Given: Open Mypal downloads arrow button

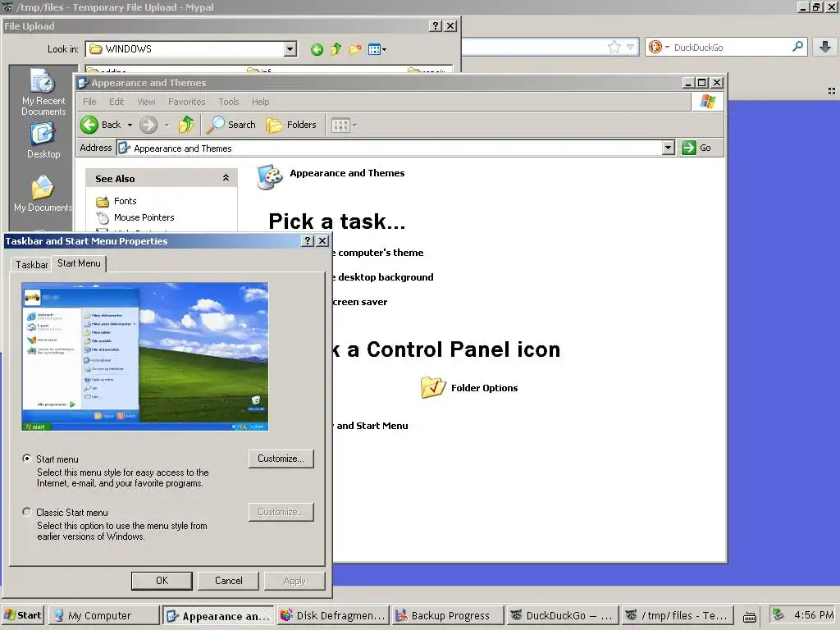Looking at the screenshot, I should pos(825,47).
